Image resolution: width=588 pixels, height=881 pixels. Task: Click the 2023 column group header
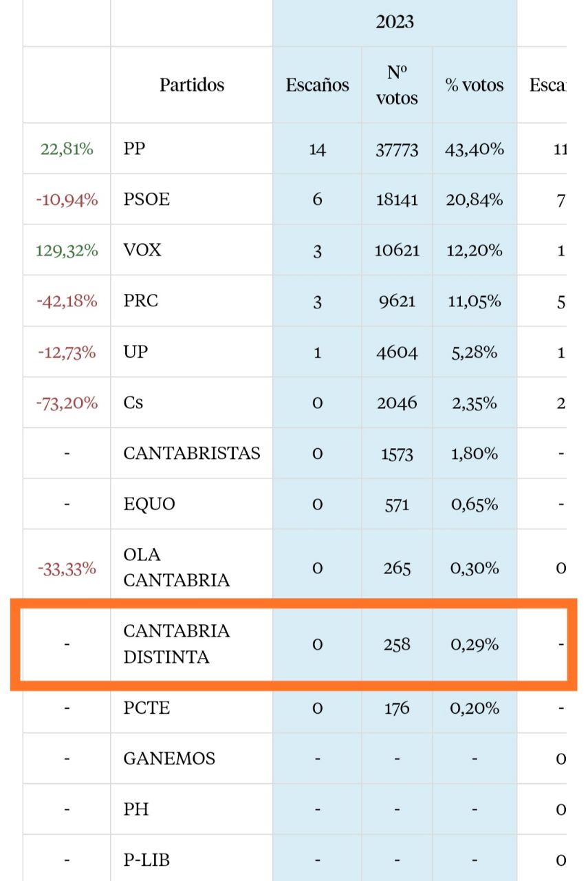[x=395, y=22]
